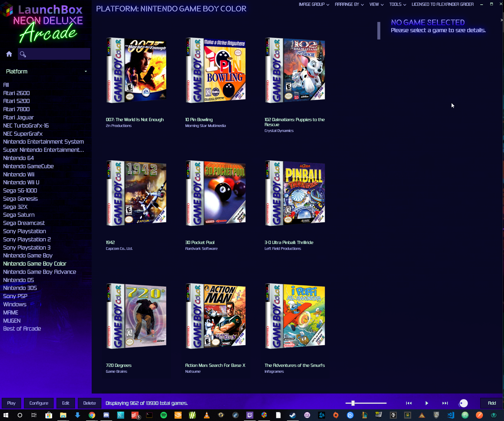
Task: Open the Windows Start menu
Action: pyautogui.click(x=6, y=415)
